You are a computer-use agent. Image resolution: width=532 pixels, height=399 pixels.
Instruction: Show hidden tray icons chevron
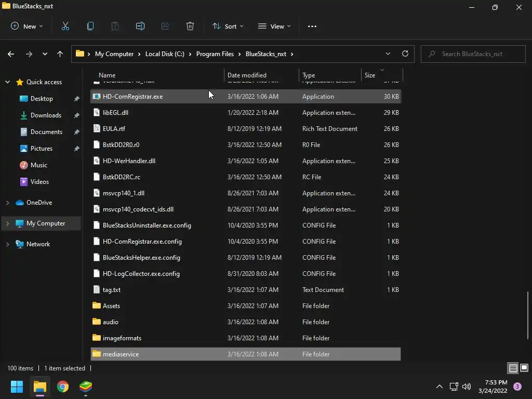click(440, 387)
